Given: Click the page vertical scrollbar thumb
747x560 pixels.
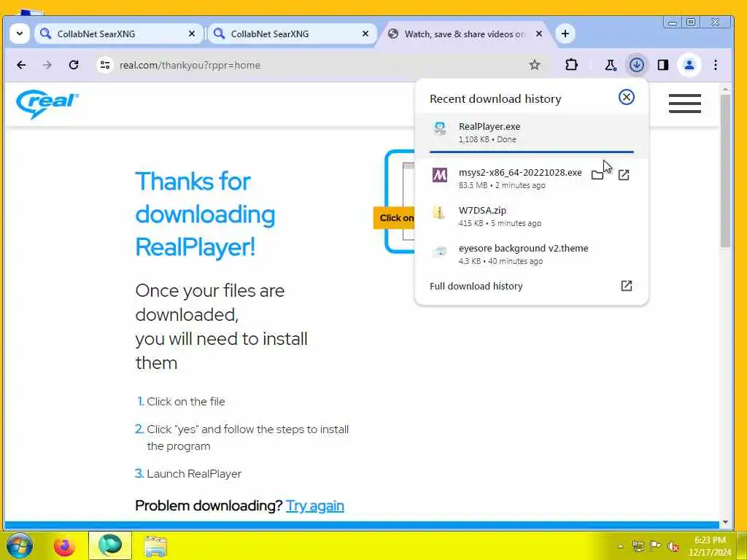Looking at the screenshot, I should coord(725,171).
